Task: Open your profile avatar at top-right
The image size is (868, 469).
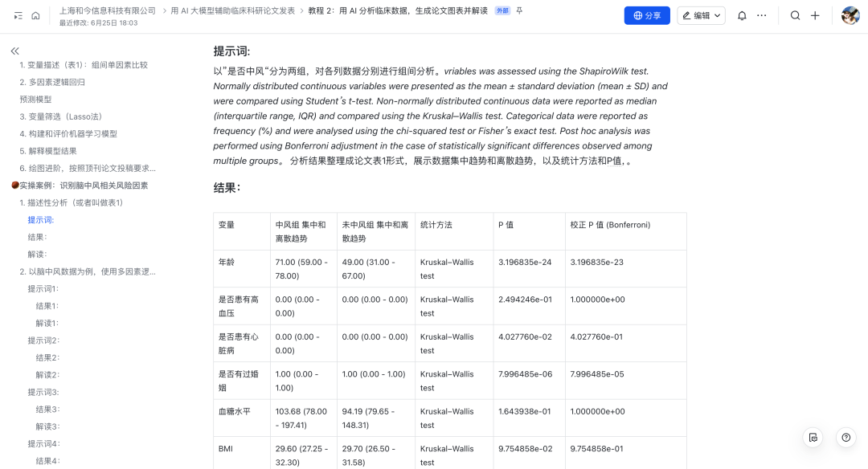Action: pyautogui.click(x=850, y=15)
